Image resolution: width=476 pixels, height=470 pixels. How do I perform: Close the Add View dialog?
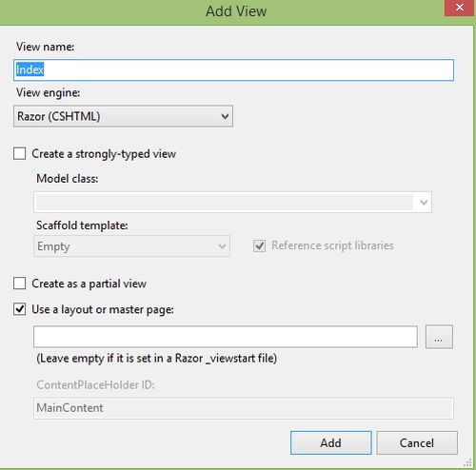click(x=460, y=8)
